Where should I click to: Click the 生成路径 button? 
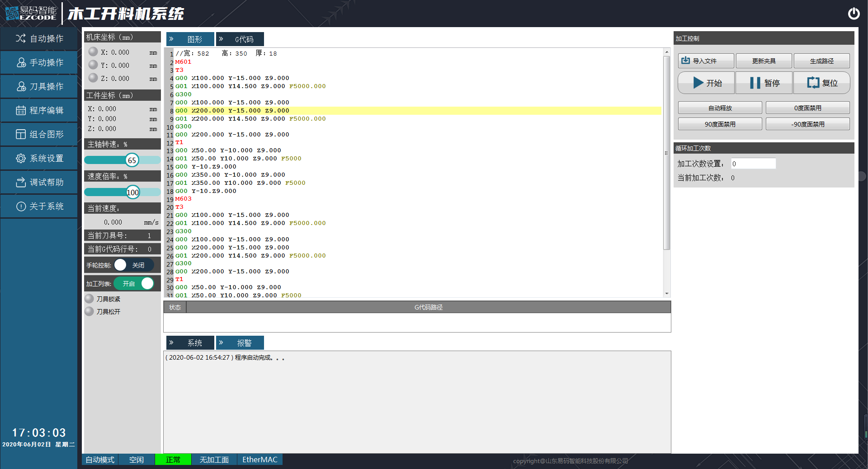[x=821, y=61]
